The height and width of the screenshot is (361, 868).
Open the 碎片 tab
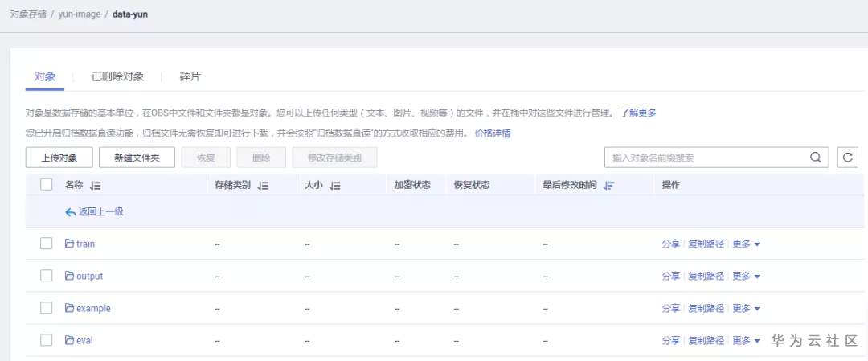(190, 76)
